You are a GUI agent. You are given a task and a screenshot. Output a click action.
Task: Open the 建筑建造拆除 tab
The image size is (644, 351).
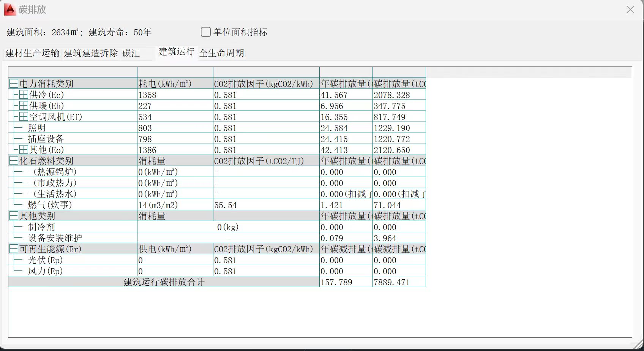pyautogui.click(x=91, y=53)
